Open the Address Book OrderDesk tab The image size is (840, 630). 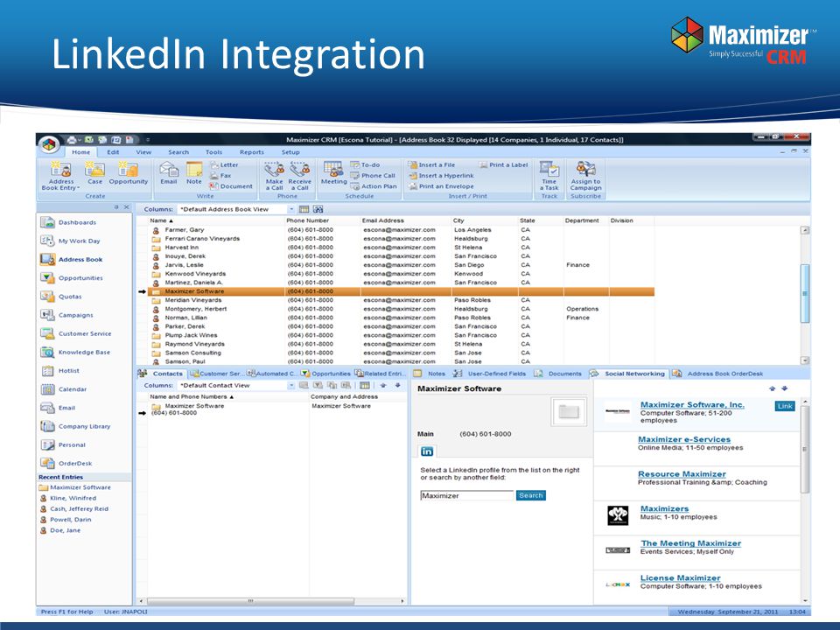coord(718,374)
